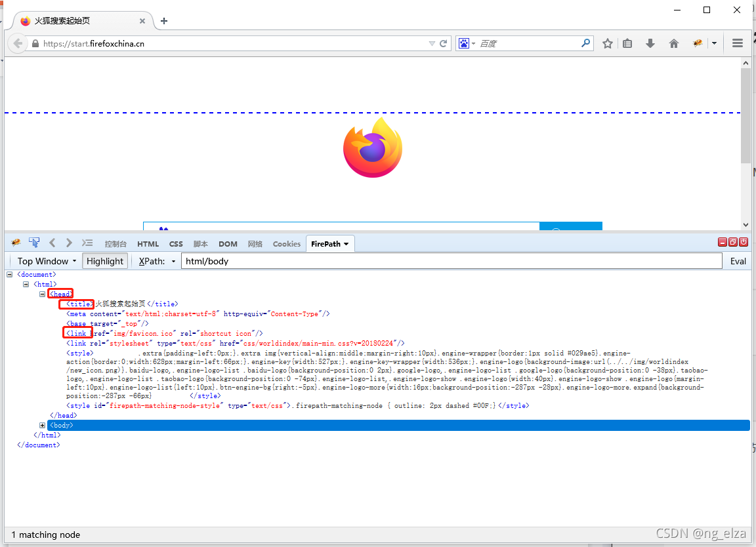The width and height of the screenshot is (756, 547).
Task: Select the title element row
Action: click(x=122, y=304)
